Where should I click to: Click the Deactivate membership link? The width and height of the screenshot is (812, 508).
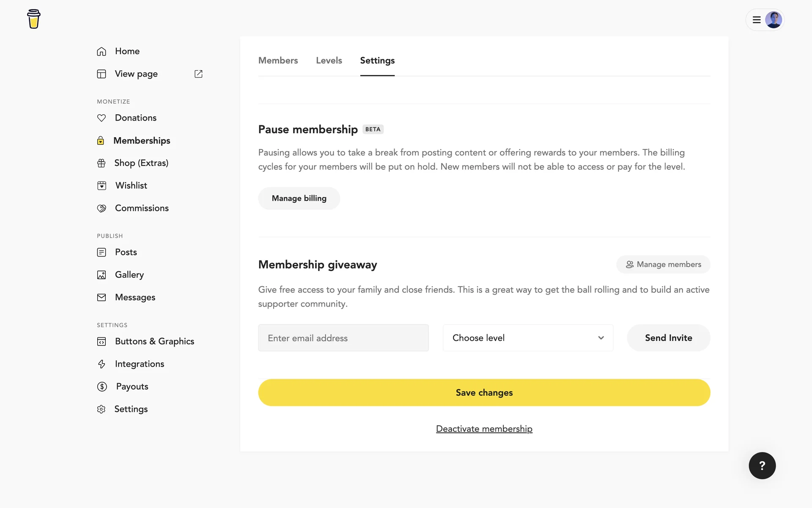pos(484,429)
